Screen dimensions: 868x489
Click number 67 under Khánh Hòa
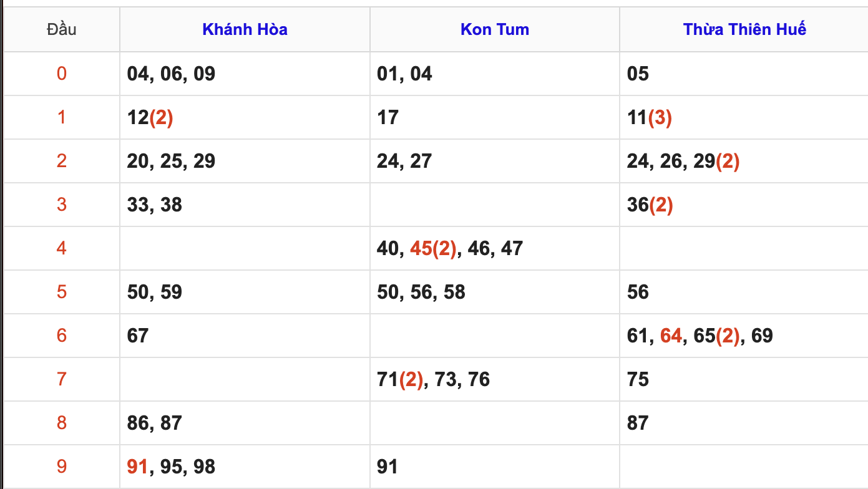(x=137, y=336)
